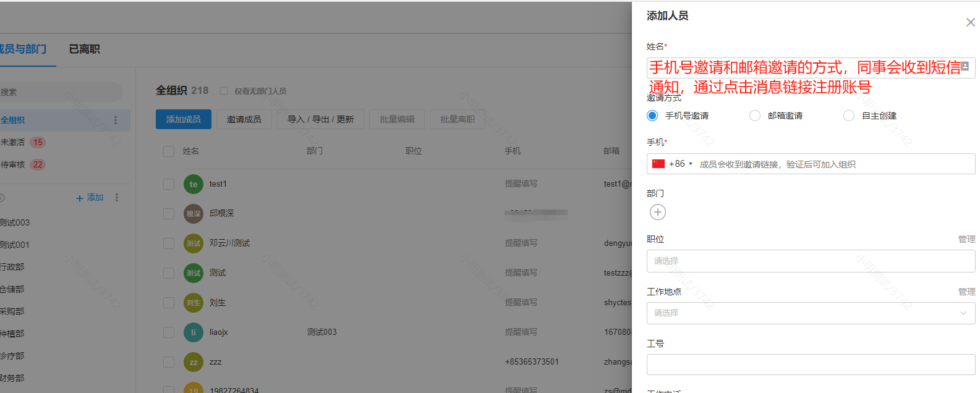This screenshot has width=980, height=393.
Task: Select 自主创建 radio option
Action: 849,116
